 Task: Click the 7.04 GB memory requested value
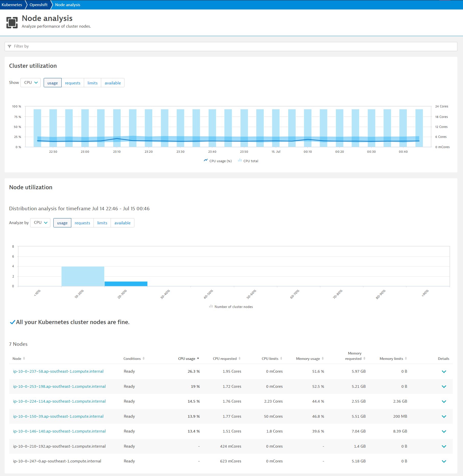click(x=359, y=431)
